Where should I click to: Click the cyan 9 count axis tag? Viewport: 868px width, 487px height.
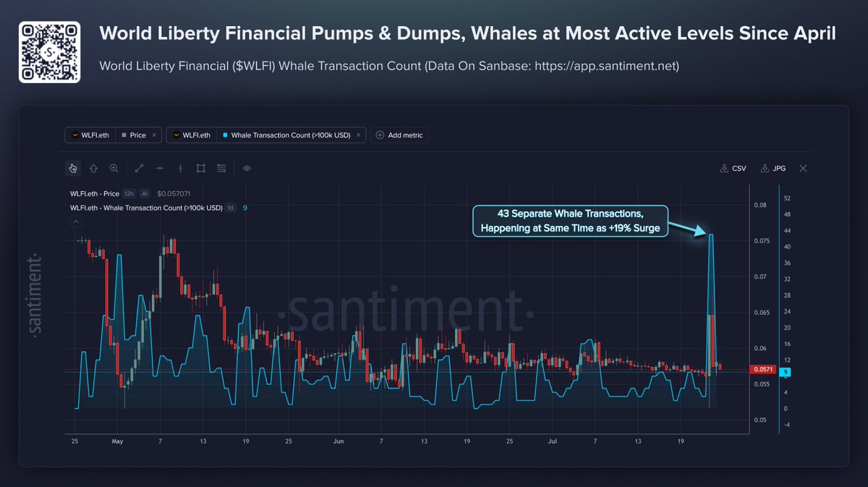[784, 373]
